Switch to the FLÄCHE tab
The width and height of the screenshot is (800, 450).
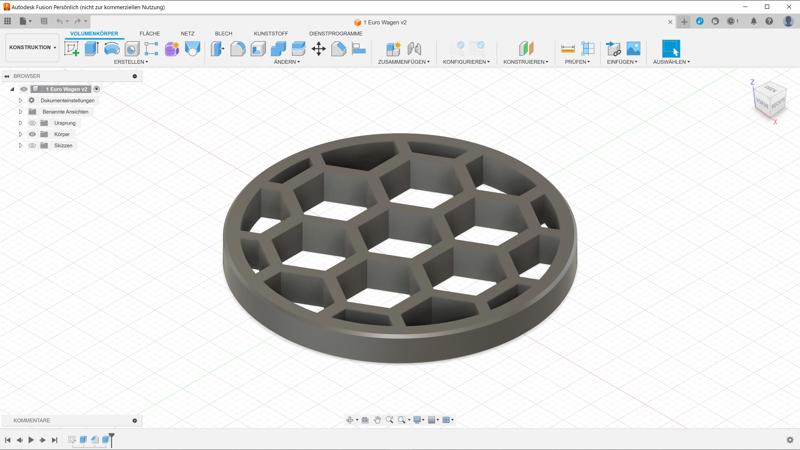point(149,33)
